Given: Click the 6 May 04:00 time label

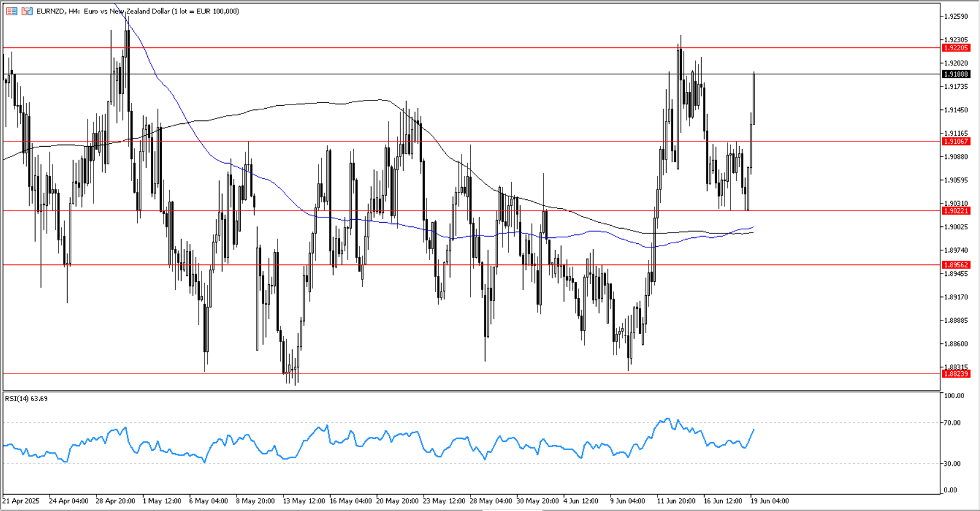Looking at the screenshot, I should (209, 501).
